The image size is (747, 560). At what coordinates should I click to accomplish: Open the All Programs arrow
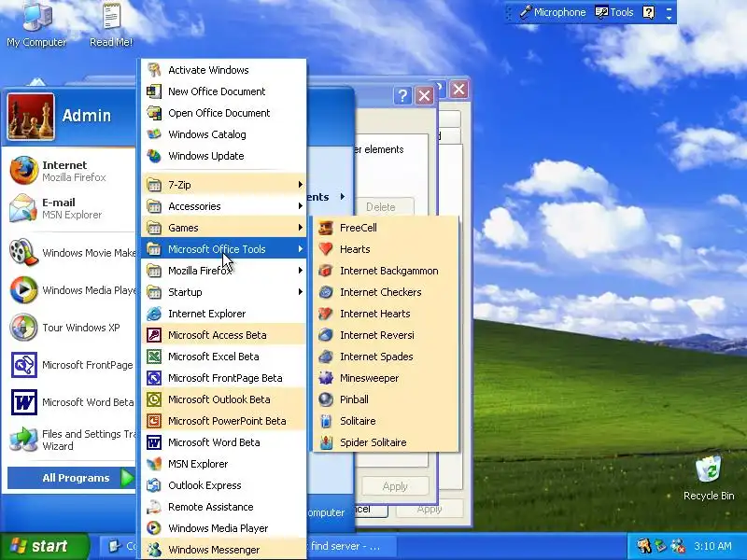point(127,478)
